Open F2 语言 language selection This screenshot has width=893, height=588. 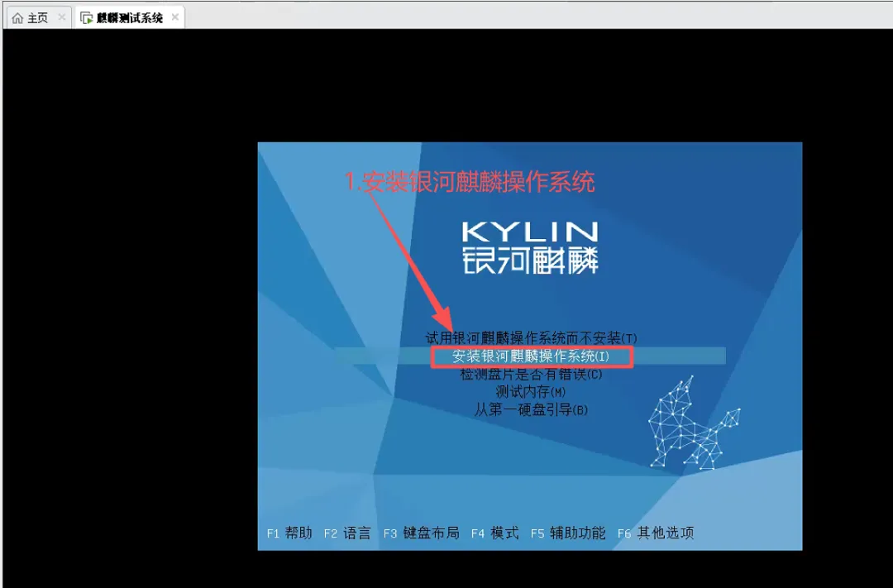tap(347, 533)
